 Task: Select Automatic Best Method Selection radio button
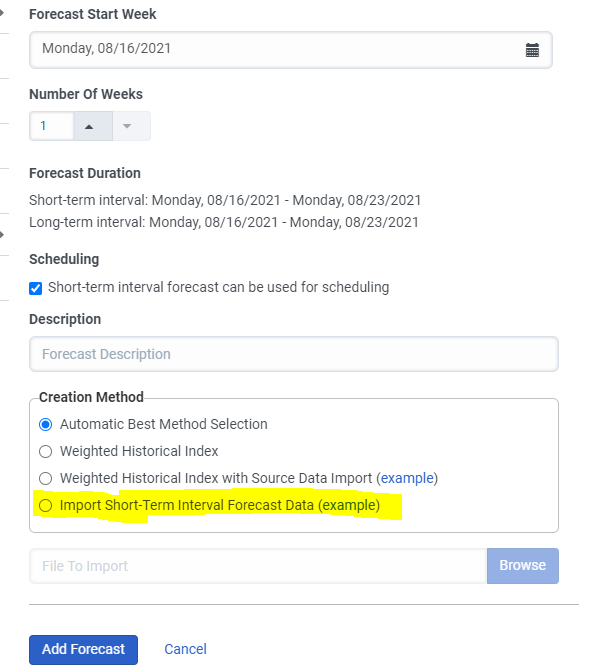(46, 424)
